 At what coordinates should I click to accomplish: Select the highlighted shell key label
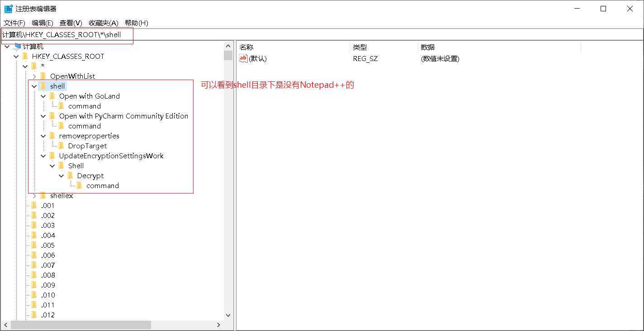coord(57,86)
